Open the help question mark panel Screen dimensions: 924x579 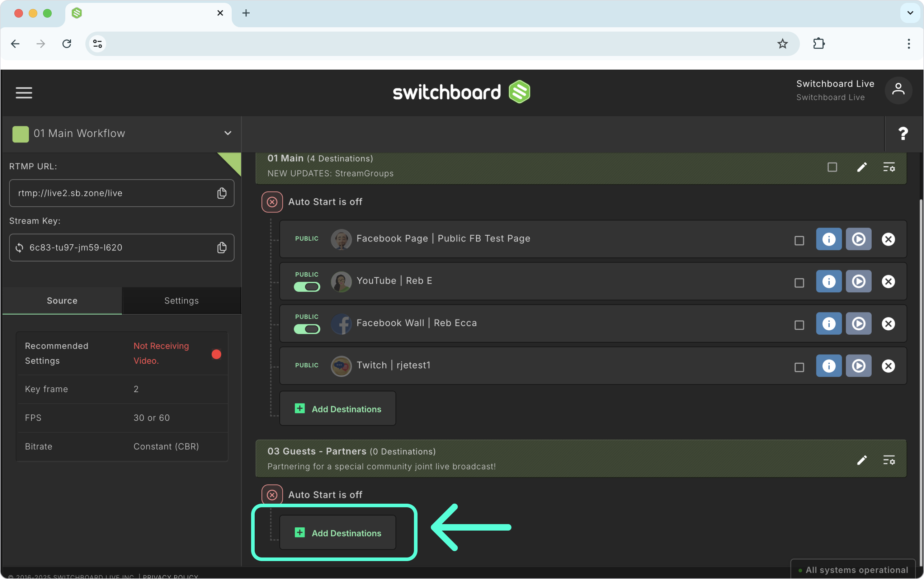click(x=903, y=134)
